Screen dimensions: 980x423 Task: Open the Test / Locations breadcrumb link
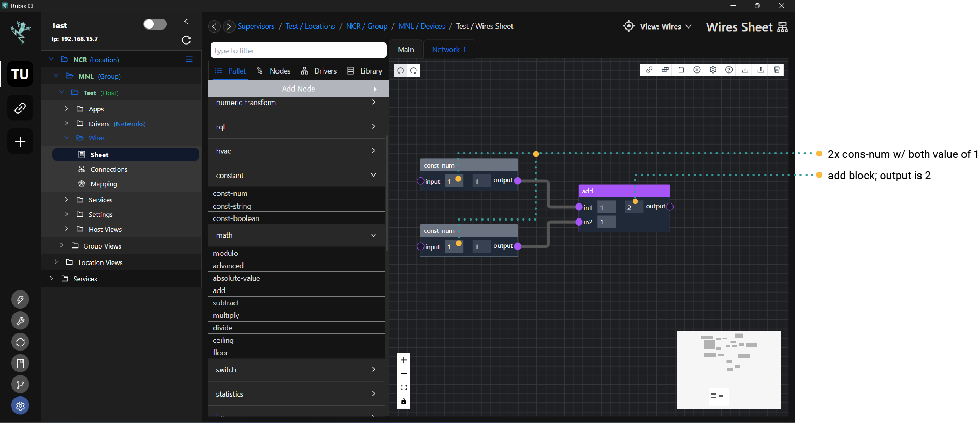(x=310, y=26)
